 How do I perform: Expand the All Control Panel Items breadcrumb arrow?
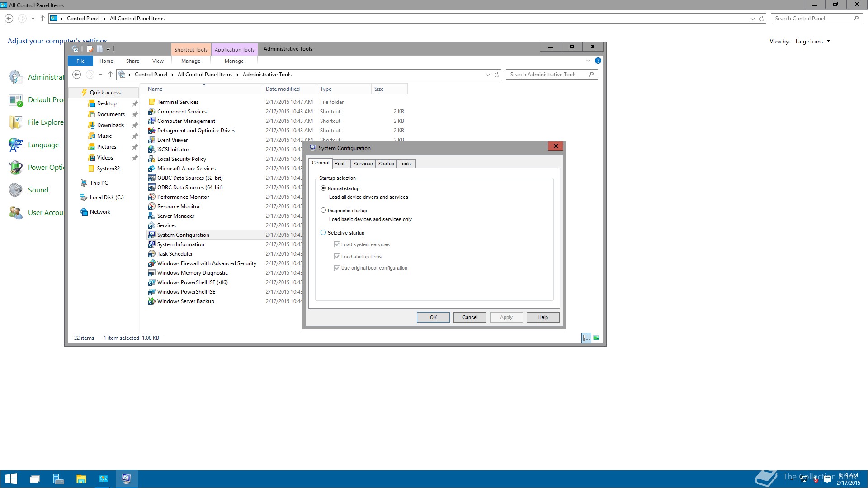238,75
